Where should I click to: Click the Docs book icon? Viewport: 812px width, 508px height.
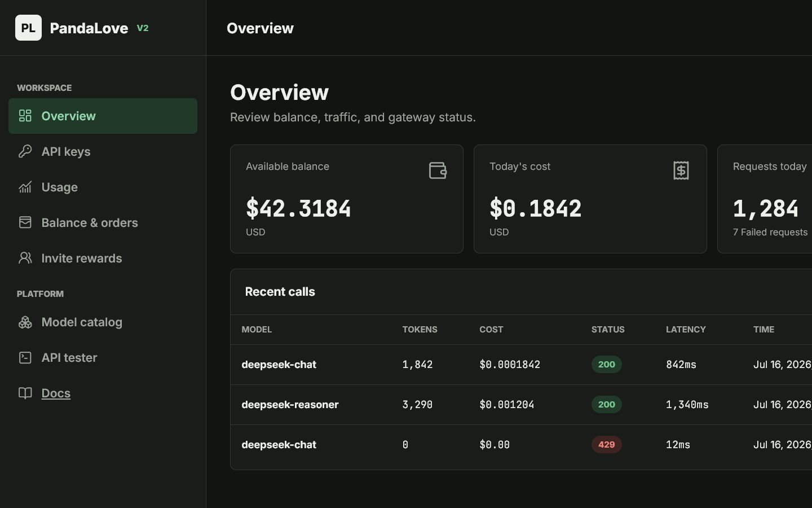pyautogui.click(x=25, y=393)
